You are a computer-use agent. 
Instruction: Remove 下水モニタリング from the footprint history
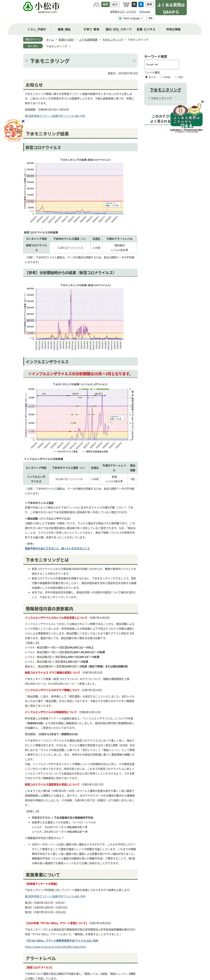(x=69, y=46)
